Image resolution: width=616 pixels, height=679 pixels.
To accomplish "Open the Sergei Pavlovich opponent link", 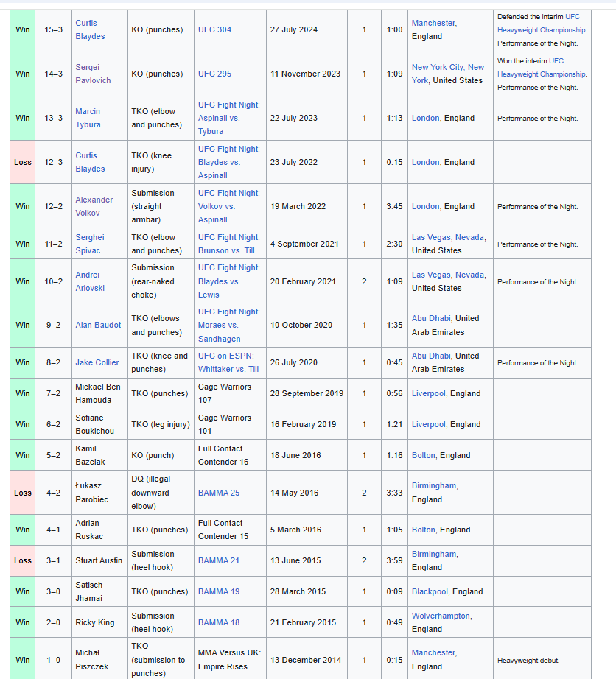I will (93, 74).
